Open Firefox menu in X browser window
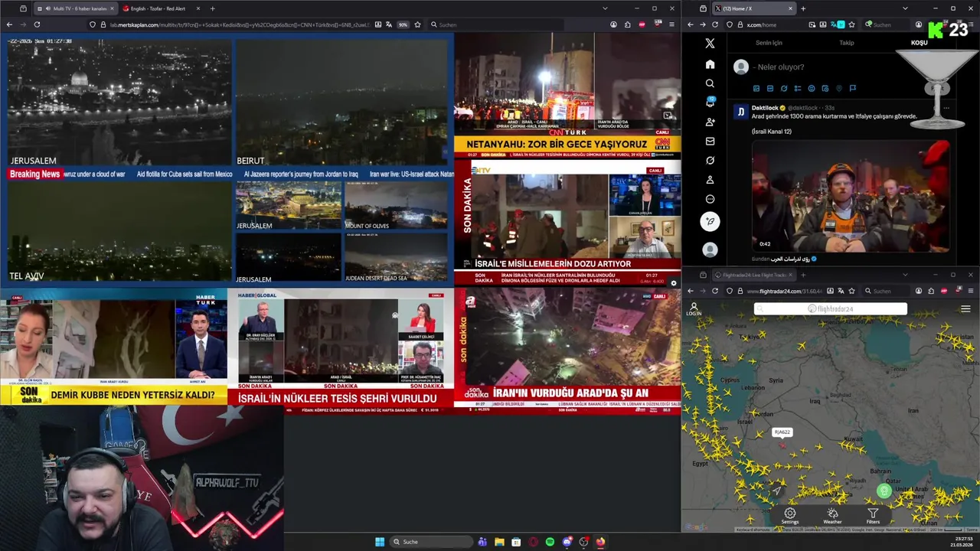 972,24
